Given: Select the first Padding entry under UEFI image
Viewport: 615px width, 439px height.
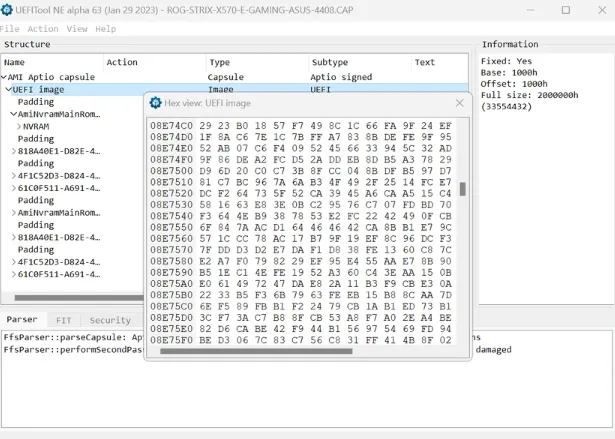Looking at the screenshot, I should (36, 102).
